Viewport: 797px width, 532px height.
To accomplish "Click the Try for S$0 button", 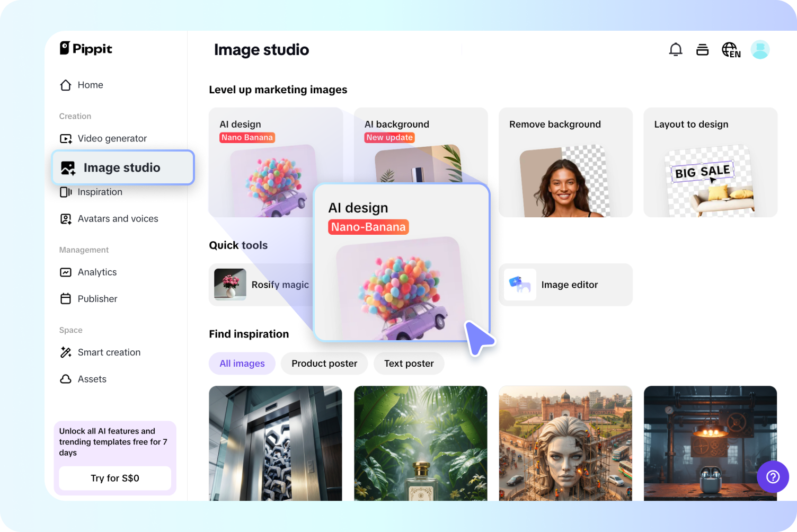I will pyautogui.click(x=114, y=478).
